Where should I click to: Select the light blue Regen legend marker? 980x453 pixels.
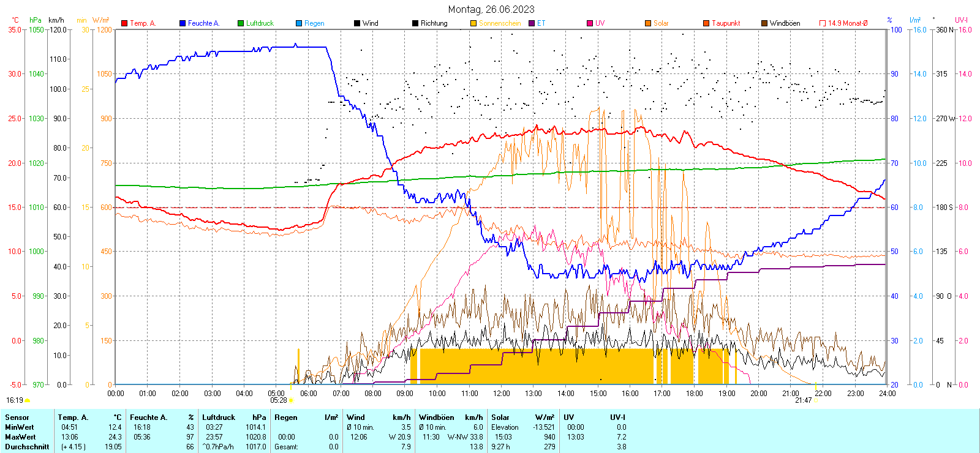[x=299, y=23]
